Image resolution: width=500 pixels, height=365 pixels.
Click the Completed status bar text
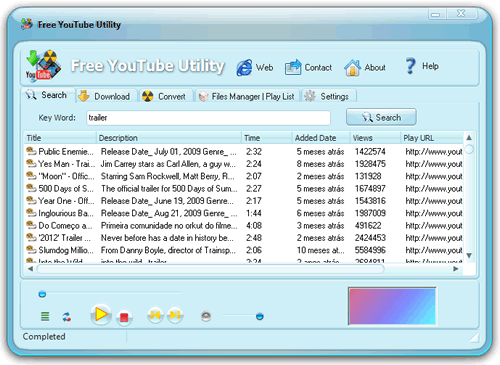pyautogui.click(x=44, y=337)
